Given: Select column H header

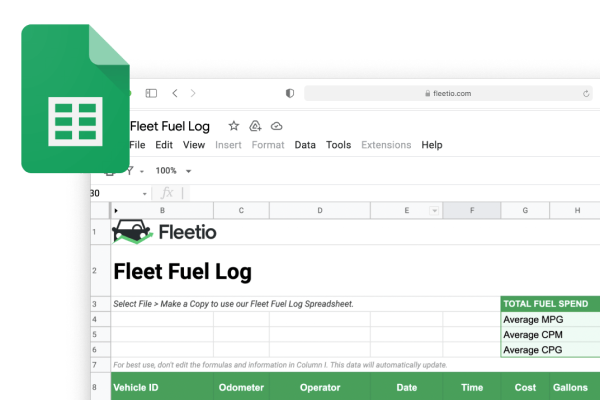Looking at the screenshot, I should click(575, 211).
